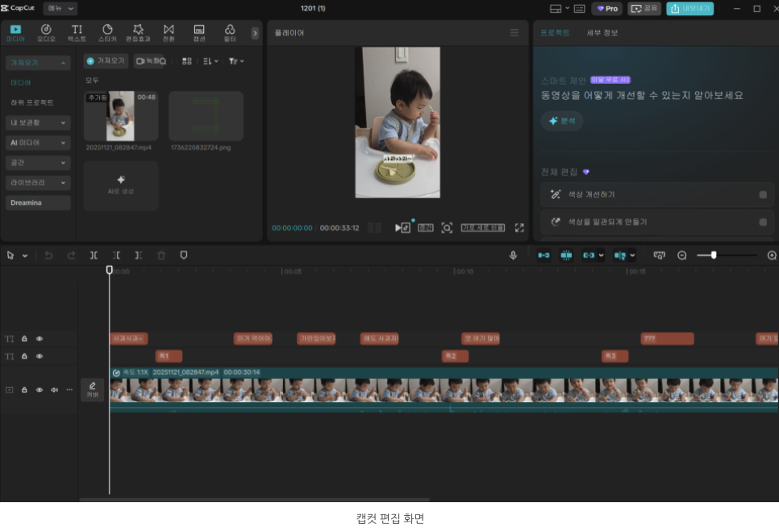The width and height of the screenshot is (779, 532).
Task: Expand the 내 보관함 dropdown
Action: [x=38, y=123]
